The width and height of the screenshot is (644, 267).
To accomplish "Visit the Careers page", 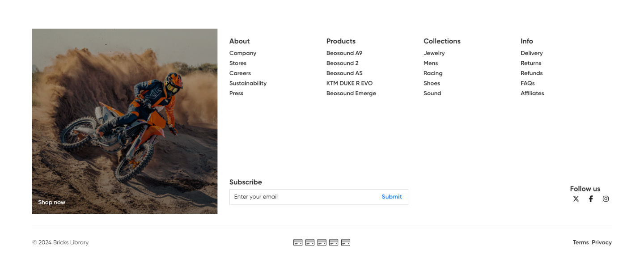I will (x=240, y=73).
